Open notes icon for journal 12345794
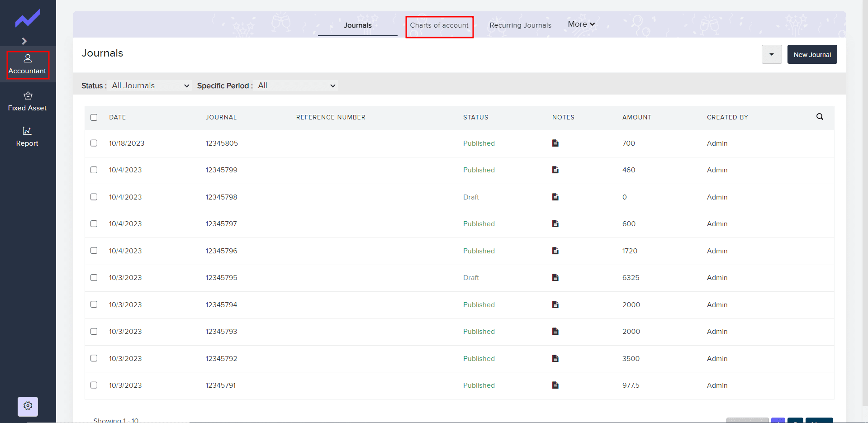Image resolution: width=868 pixels, height=423 pixels. (555, 305)
